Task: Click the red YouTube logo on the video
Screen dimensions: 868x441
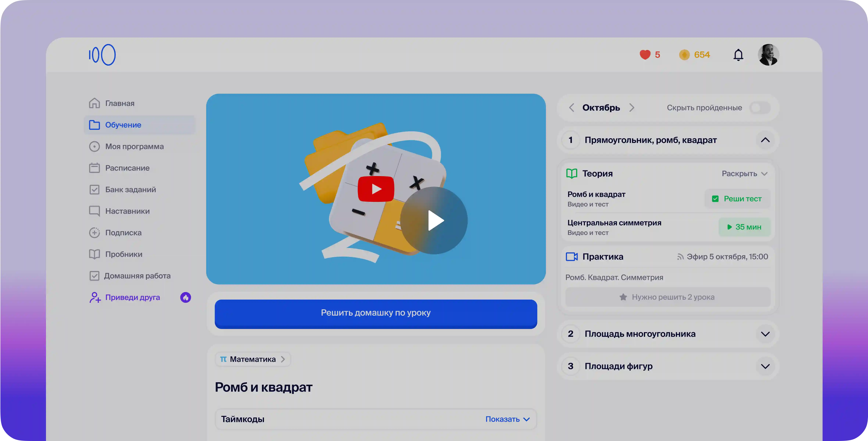Action: 376,189
